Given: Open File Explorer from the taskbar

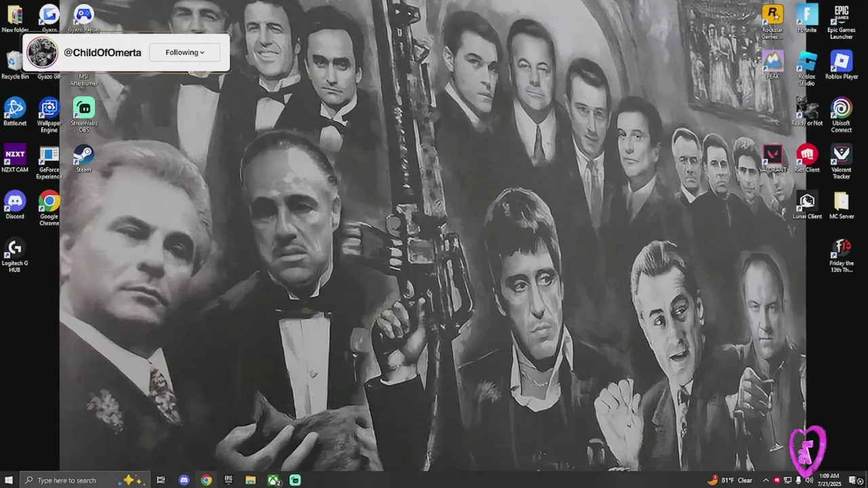Looking at the screenshot, I should click(250, 480).
